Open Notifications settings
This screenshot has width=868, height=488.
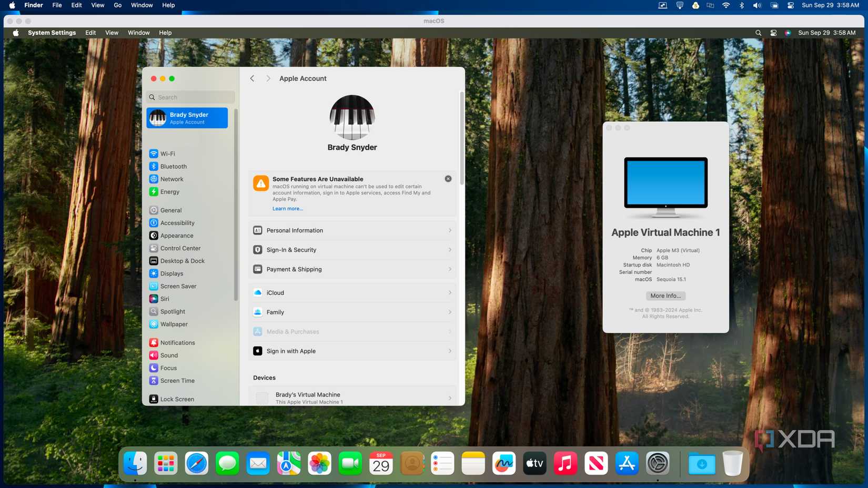[172, 343]
